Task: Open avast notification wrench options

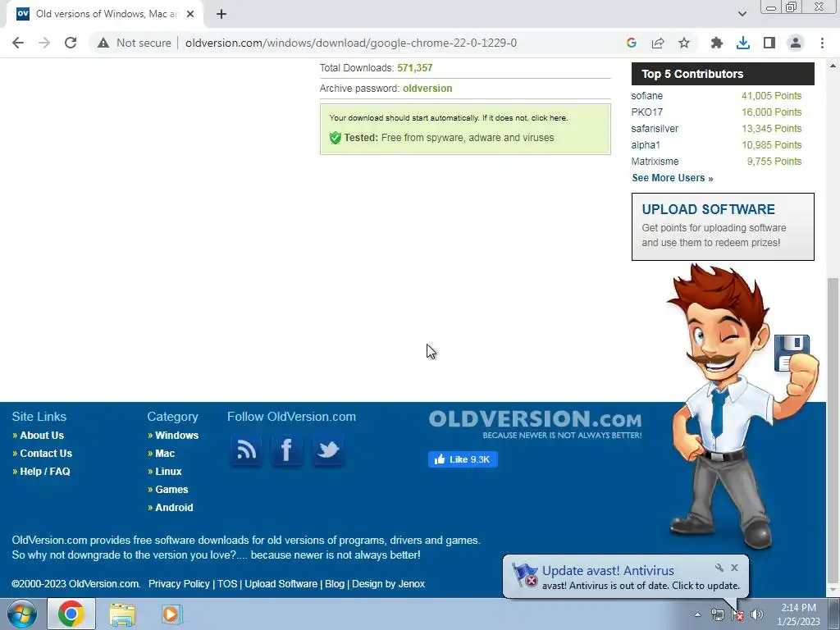Action: pos(719,568)
